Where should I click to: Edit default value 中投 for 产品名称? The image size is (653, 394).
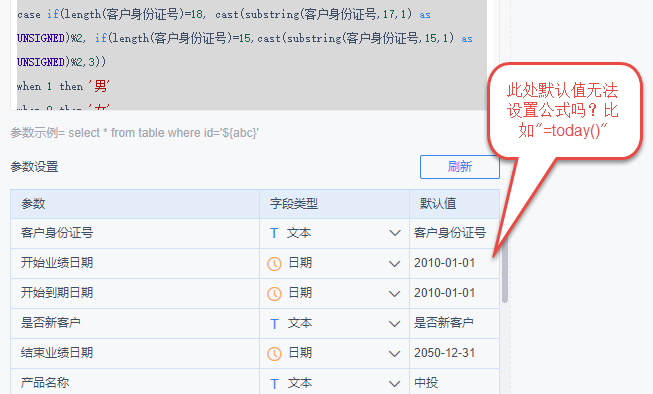pos(454,382)
